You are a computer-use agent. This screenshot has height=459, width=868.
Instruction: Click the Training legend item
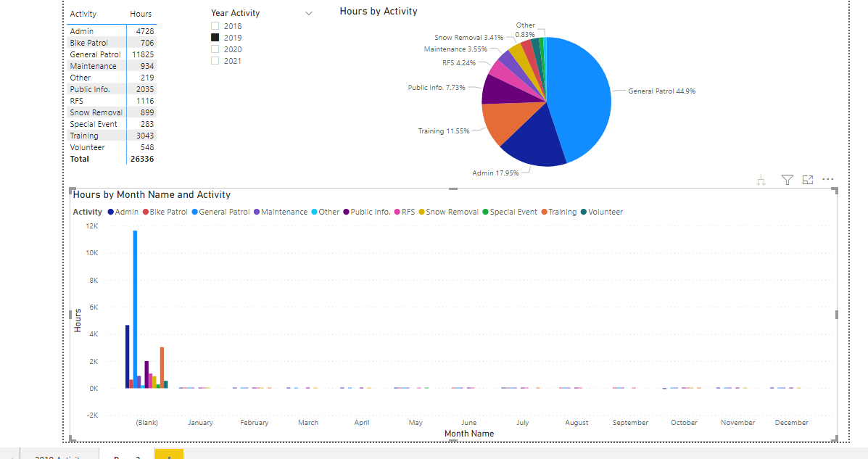(559, 212)
